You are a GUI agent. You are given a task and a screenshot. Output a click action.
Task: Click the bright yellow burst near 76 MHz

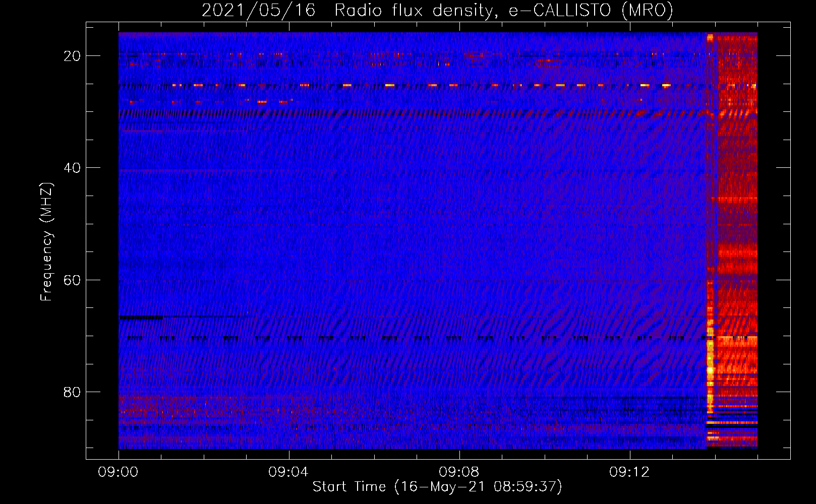pos(710,370)
